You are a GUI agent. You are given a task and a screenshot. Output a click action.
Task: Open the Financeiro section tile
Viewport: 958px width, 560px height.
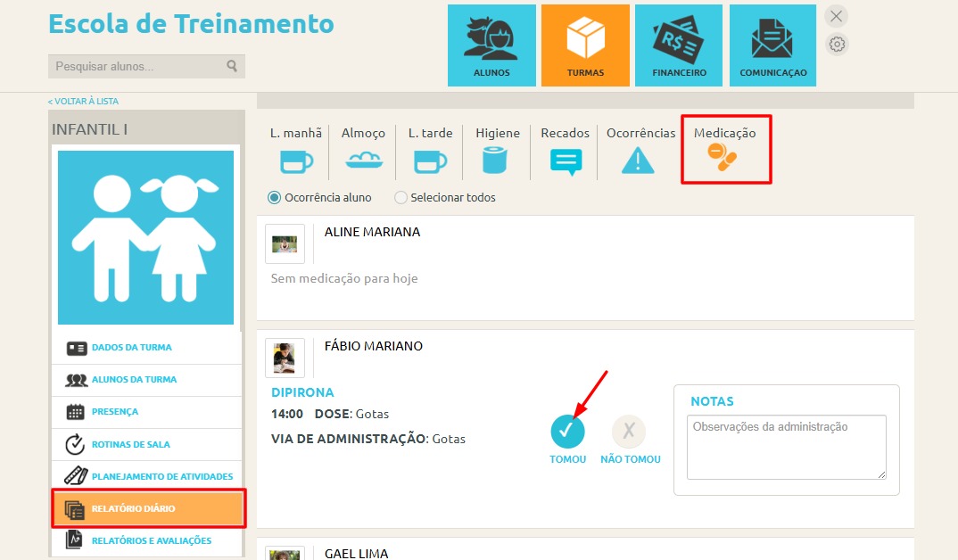[679, 45]
